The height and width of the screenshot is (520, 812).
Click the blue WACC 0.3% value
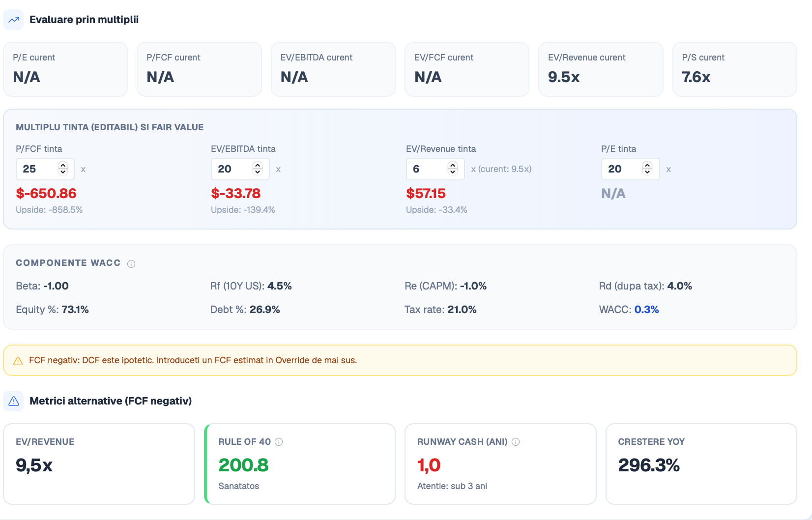point(646,310)
